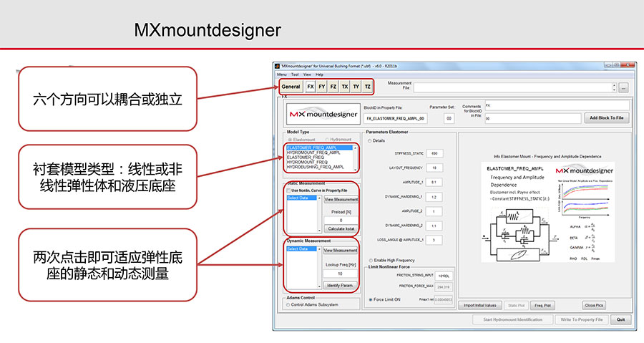Click Static Measurement list scroll-down arrow
Image resolution: width=644 pixels, height=343 pixels.
(x=320, y=231)
